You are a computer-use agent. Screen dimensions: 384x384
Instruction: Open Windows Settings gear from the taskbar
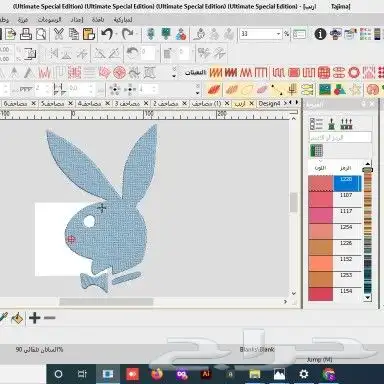click(x=304, y=374)
